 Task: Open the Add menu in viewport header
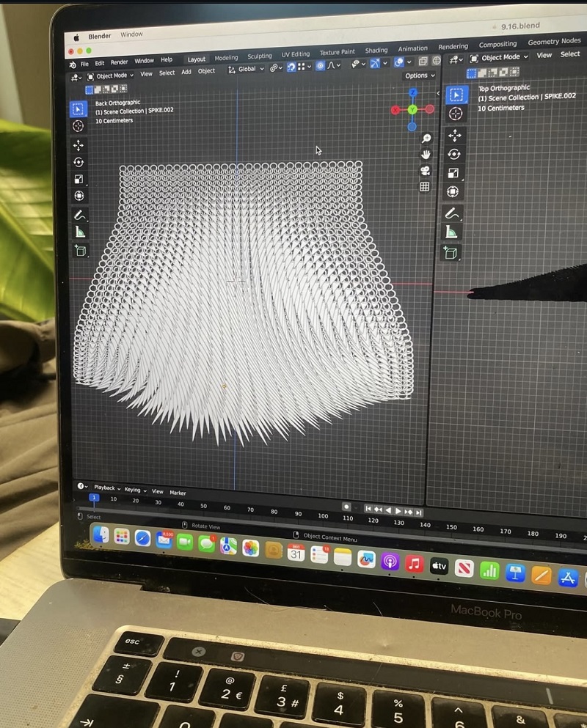click(186, 72)
